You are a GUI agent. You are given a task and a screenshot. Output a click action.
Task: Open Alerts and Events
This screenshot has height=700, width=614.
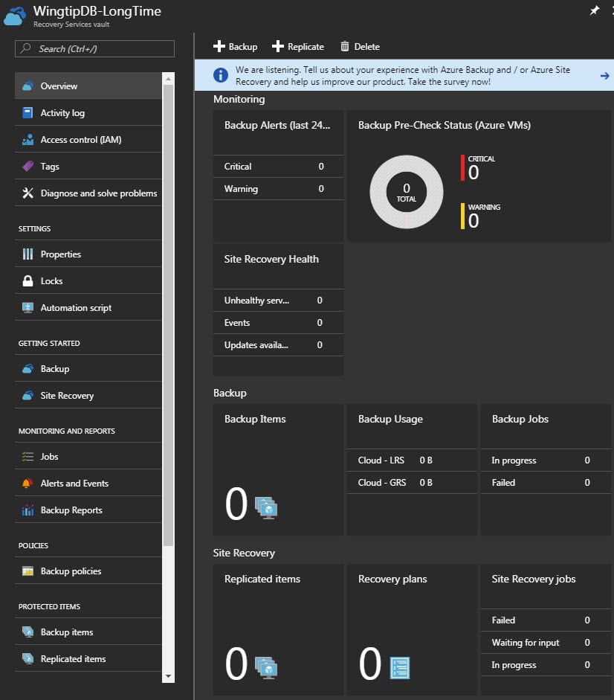(x=88, y=483)
